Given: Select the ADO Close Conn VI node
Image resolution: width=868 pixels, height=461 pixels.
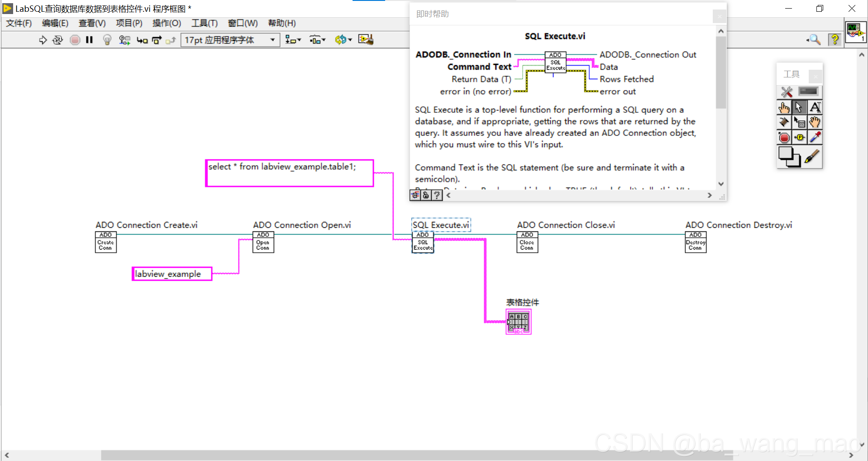Looking at the screenshot, I should pos(527,242).
